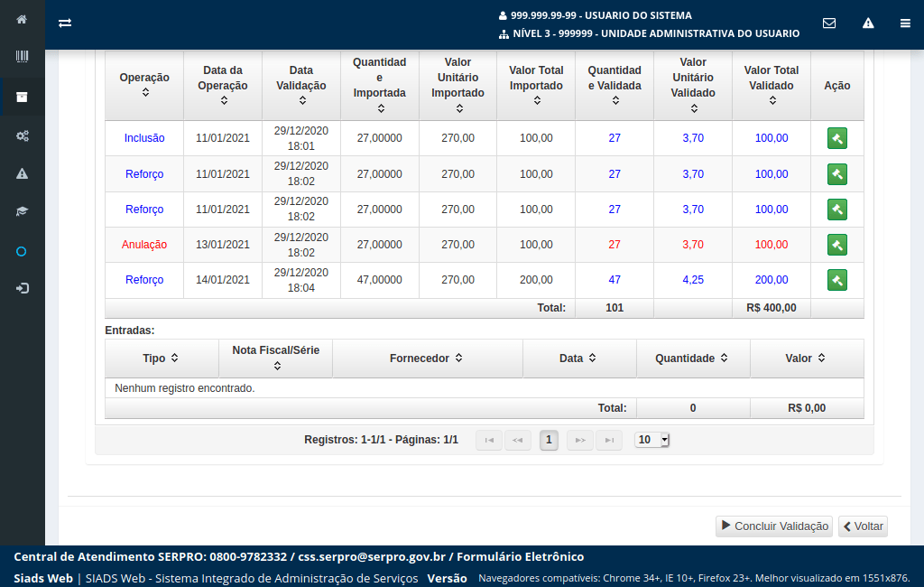The width and height of the screenshot is (924, 587).
Task: Sort Entradas by Valor
Action: coord(821,358)
